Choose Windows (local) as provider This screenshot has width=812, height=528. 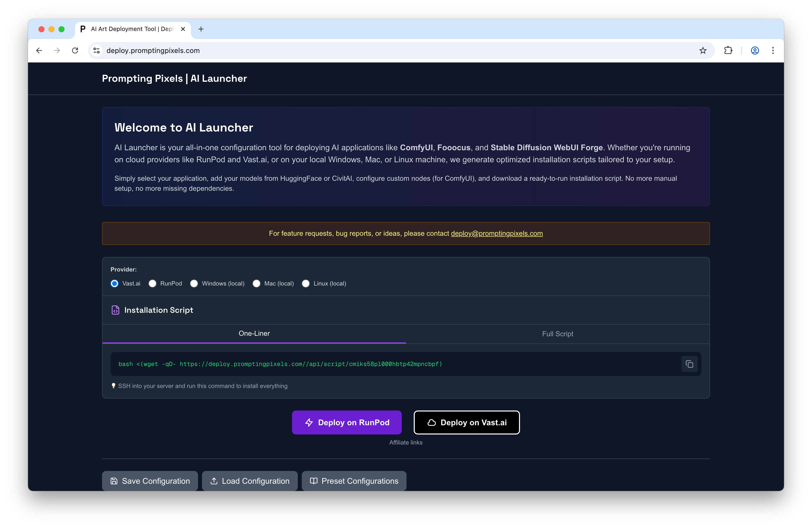[194, 283]
